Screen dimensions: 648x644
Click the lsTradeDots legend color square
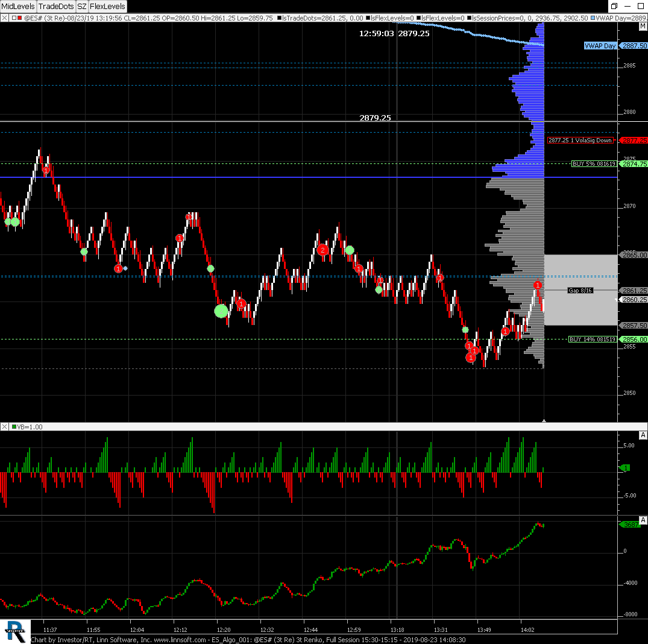point(280,18)
